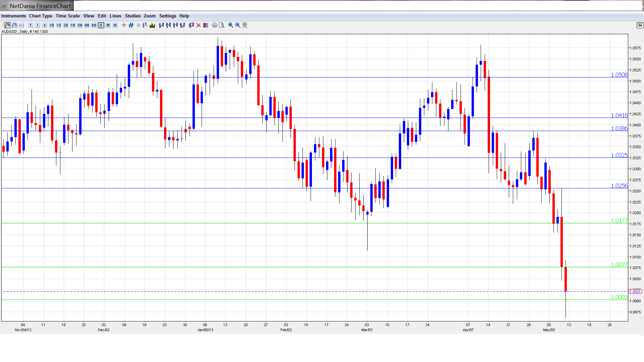Image resolution: width=644 pixels, height=362 pixels.
Task: Select the 1H timeframe button
Action: click(x=72, y=25)
